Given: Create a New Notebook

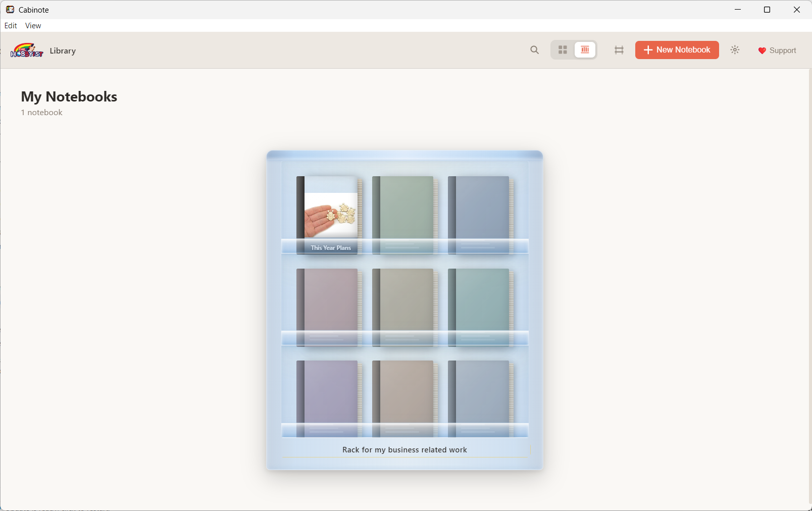Looking at the screenshot, I should pos(677,50).
